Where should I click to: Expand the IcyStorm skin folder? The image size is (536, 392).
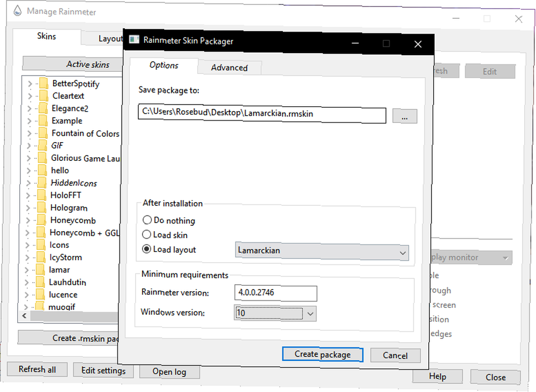[27, 257]
